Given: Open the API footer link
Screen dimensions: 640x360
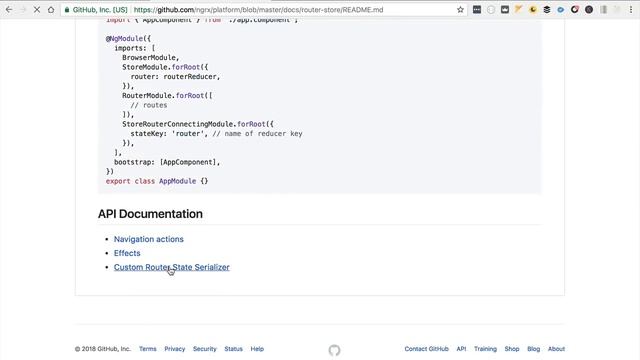Looking at the screenshot, I should (461, 349).
